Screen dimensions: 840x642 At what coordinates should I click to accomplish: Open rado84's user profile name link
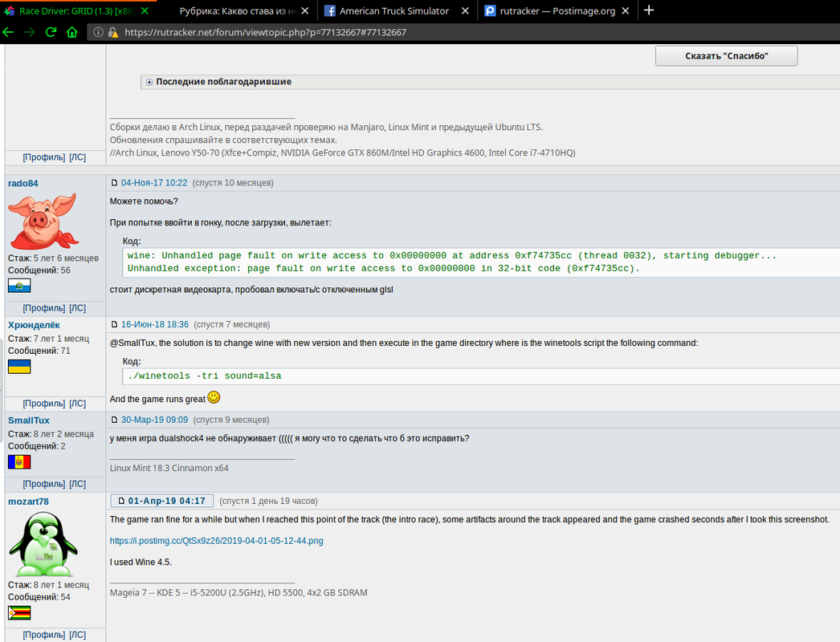[x=23, y=183]
